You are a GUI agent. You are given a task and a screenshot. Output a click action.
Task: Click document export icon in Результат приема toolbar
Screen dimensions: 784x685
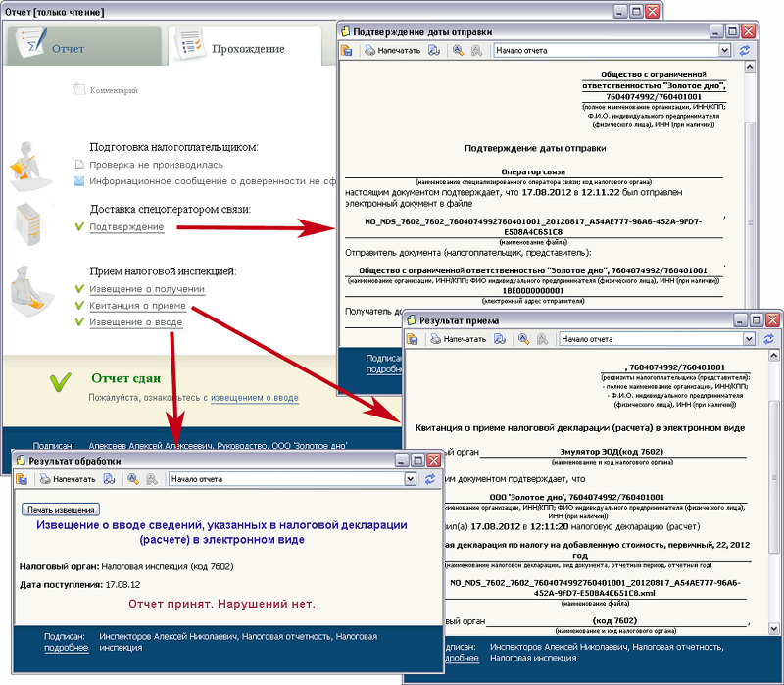[500, 339]
